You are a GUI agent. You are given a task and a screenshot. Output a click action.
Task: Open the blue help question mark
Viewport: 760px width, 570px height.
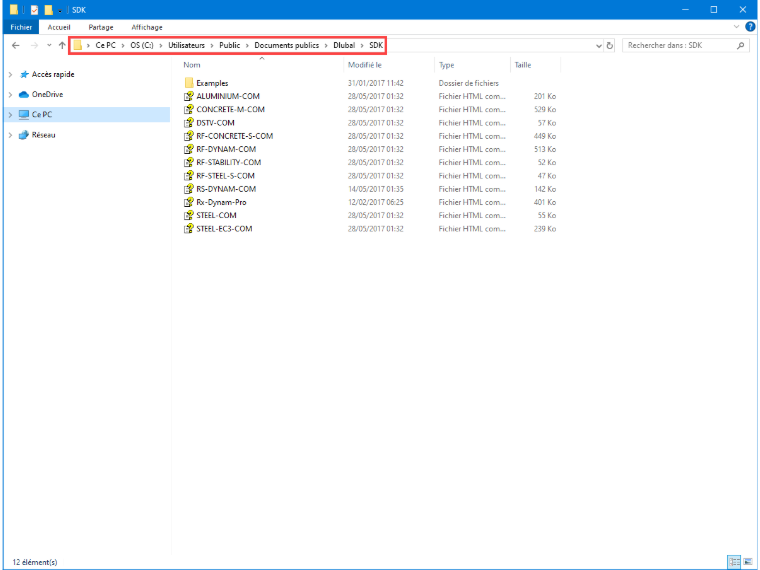click(x=750, y=27)
